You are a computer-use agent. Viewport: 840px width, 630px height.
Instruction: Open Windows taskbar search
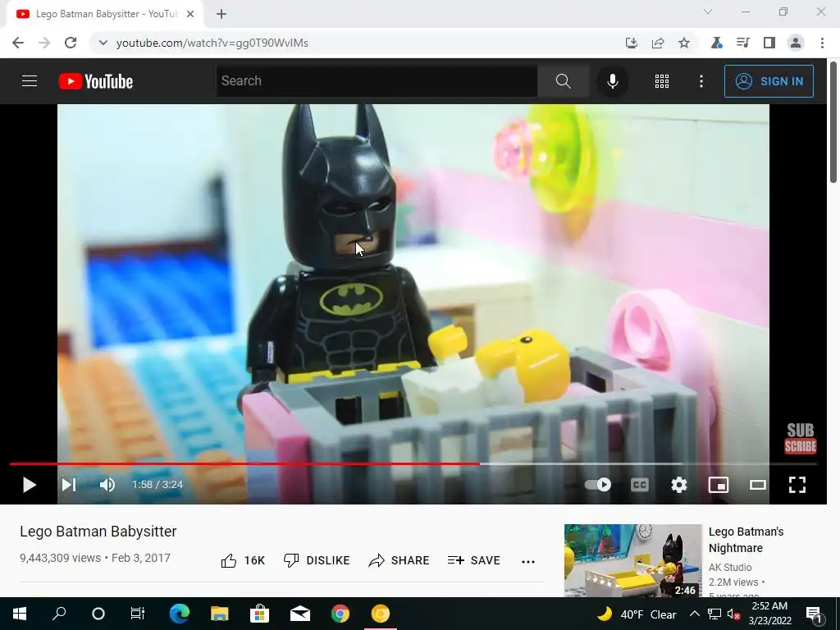pos(59,614)
